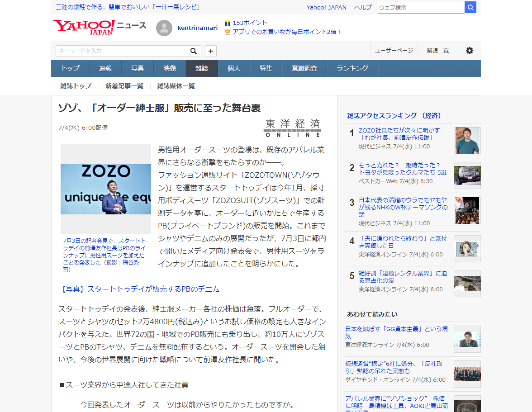Open 新着記事一覧 sub-navigation link

click(124, 86)
